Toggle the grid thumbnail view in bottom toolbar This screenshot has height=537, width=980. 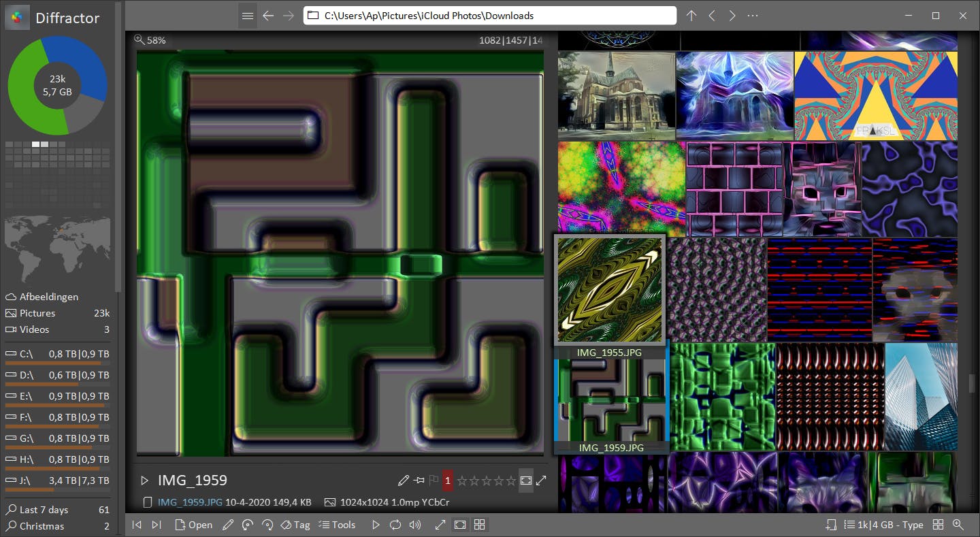pyautogui.click(x=480, y=525)
